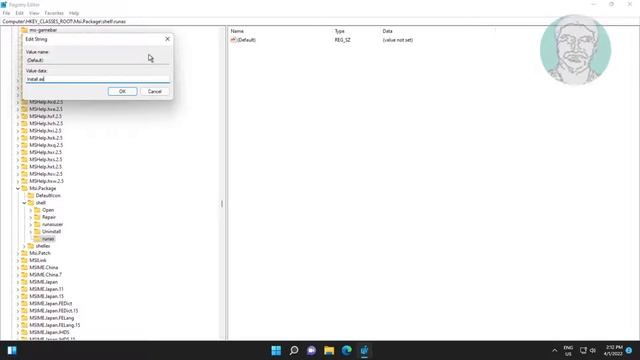
Task: Open the Chat app from the taskbar
Action: click(x=311, y=351)
